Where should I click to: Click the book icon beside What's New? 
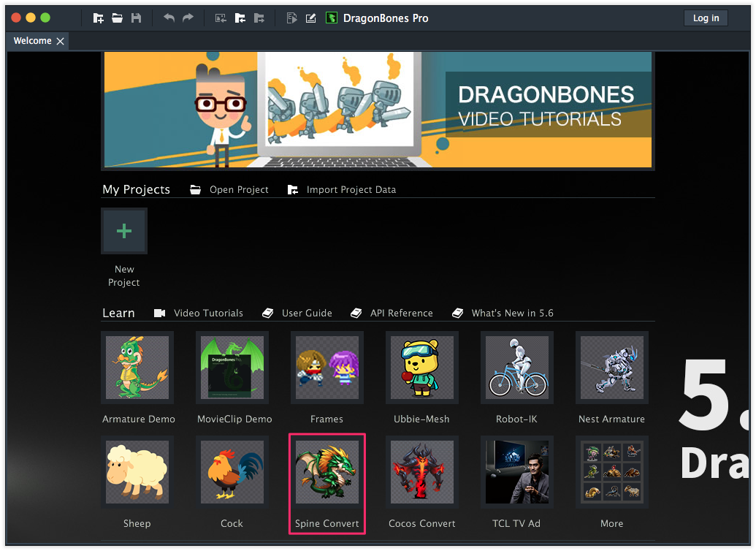pyautogui.click(x=457, y=313)
